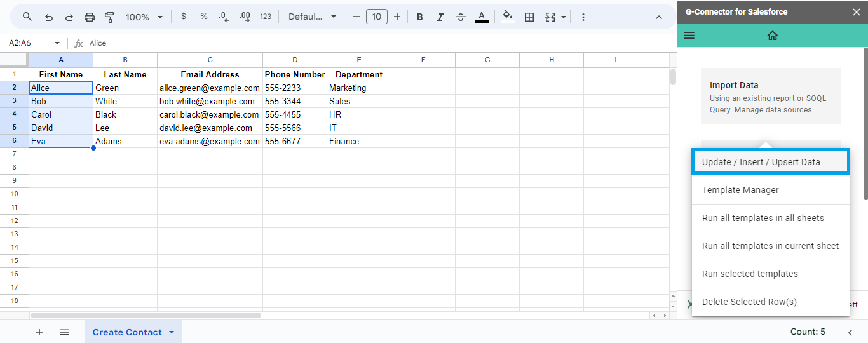
Task: Expand the font family dropdown
Action: click(x=312, y=17)
